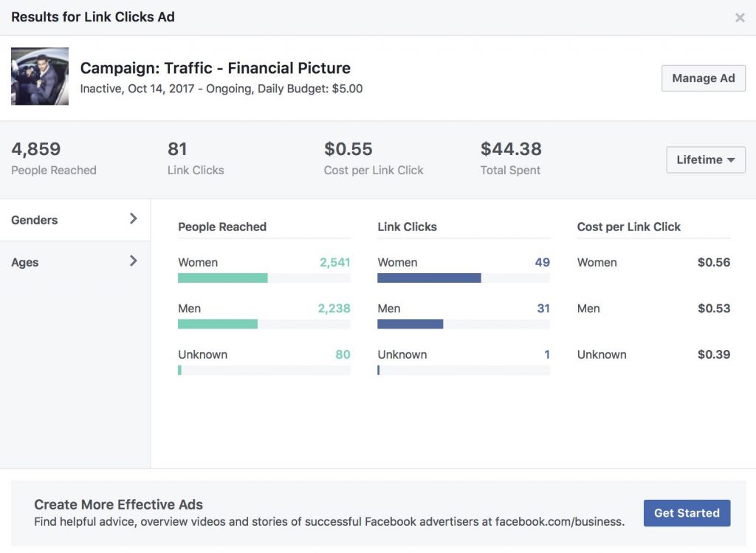
Task: Click the 4,859 People Reached value
Action: pyautogui.click(x=36, y=149)
